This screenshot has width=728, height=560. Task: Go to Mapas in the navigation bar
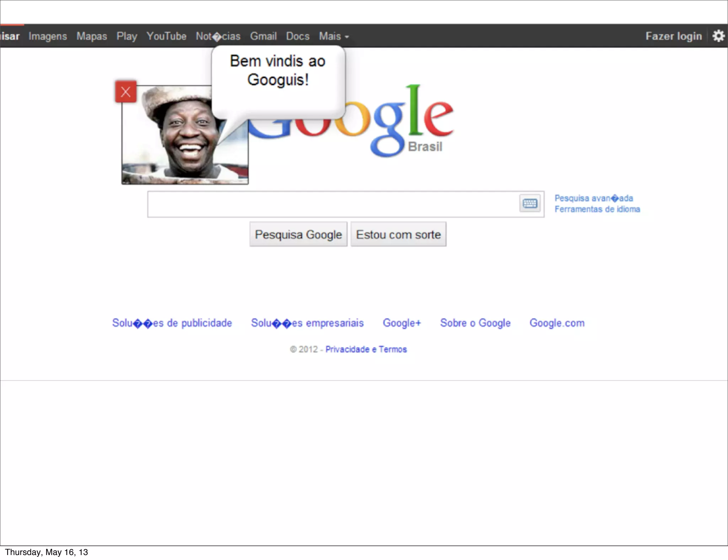92,36
